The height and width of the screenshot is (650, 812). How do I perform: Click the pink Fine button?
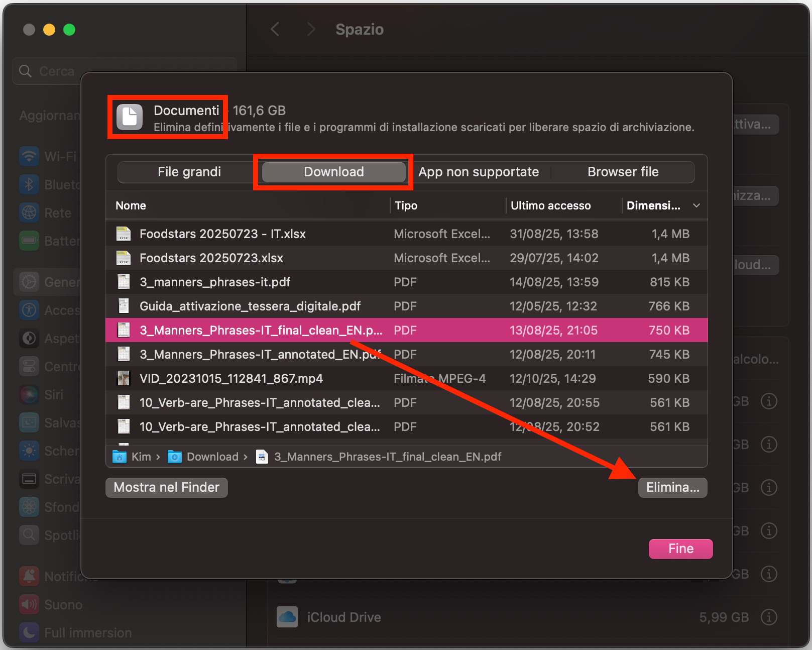(x=680, y=549)
